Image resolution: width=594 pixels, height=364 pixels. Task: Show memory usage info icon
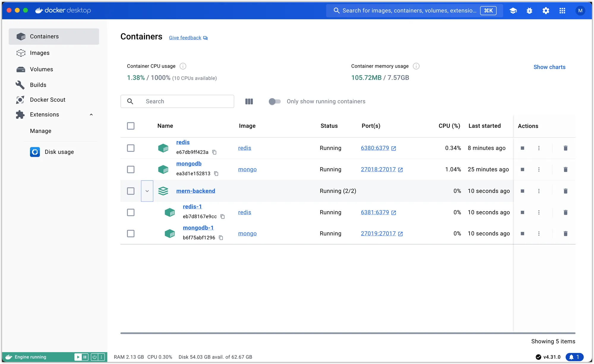[x=416, y=66]
